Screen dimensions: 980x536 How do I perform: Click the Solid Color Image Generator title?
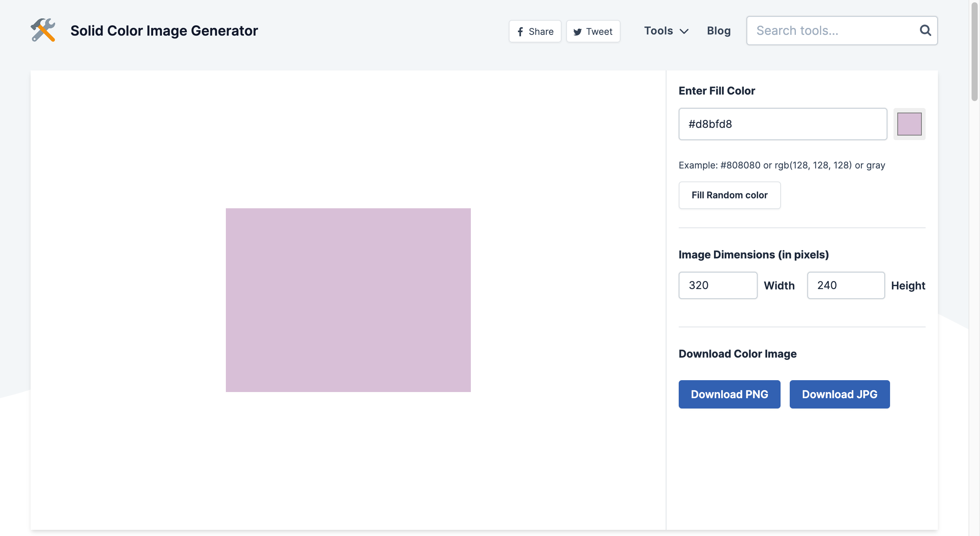164,31
